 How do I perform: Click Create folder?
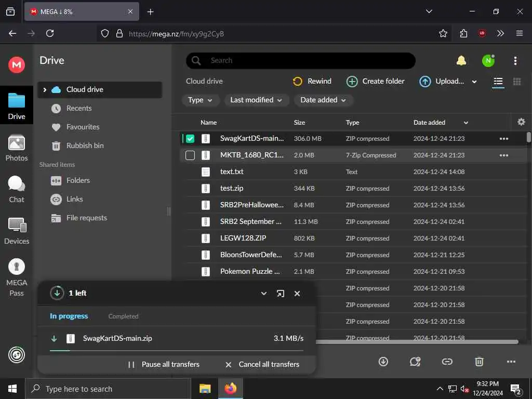376,82
